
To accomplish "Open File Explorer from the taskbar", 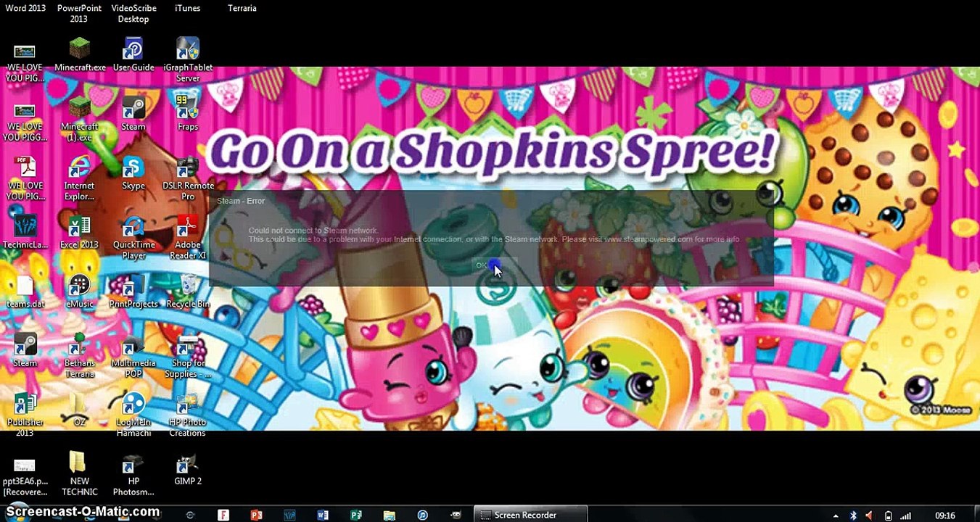I will [390, 515].
